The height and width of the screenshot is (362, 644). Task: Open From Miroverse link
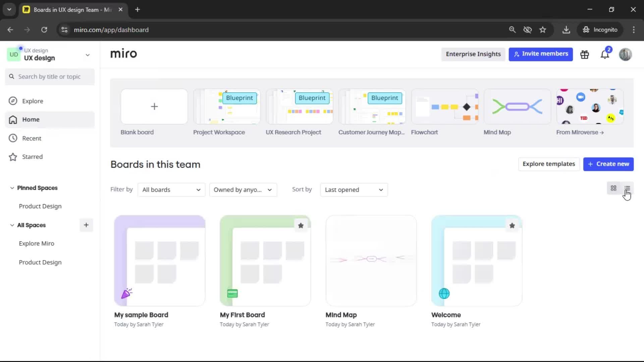(580, 132)
